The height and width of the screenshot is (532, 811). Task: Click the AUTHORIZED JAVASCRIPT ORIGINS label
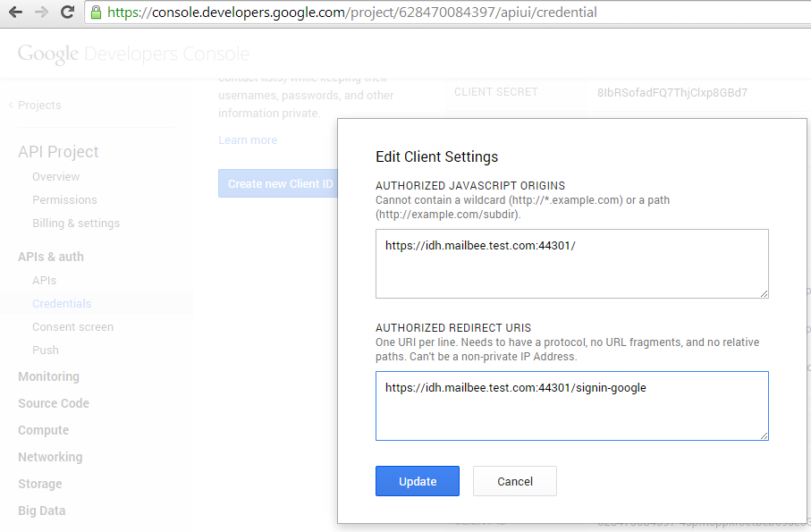coord(470,186)
